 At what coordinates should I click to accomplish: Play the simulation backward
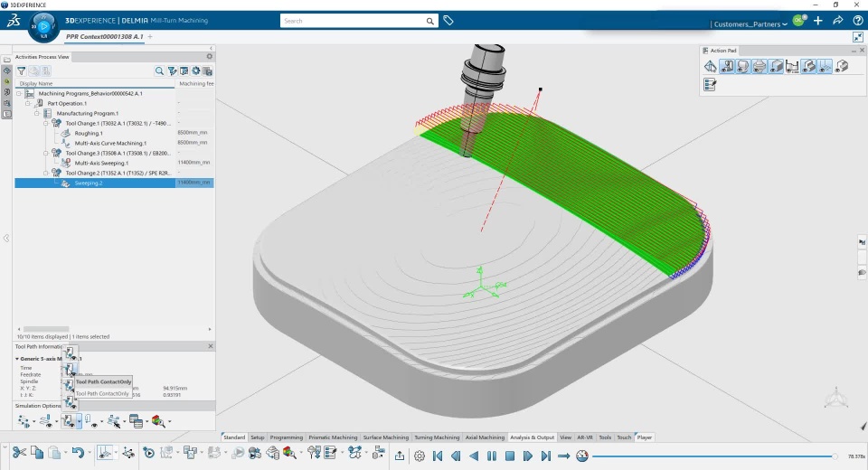474,456
